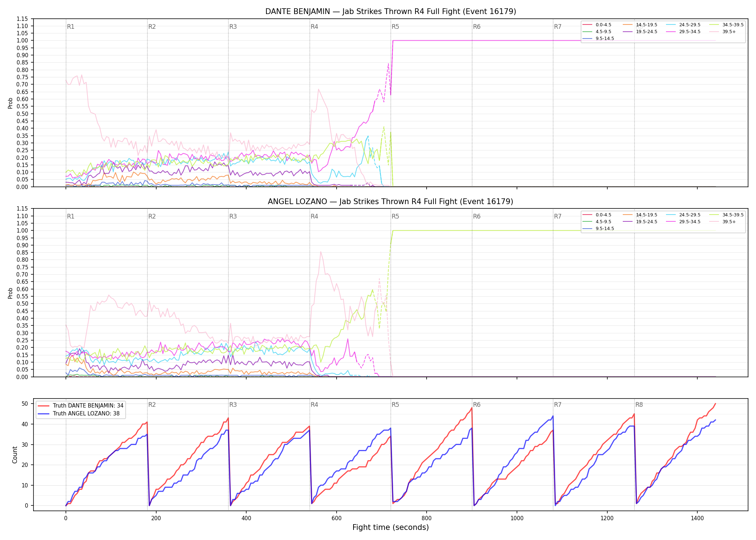Click the R6 round marker in the Dante Benjamin chart
756x540 pixels.
tap(477, 27)
